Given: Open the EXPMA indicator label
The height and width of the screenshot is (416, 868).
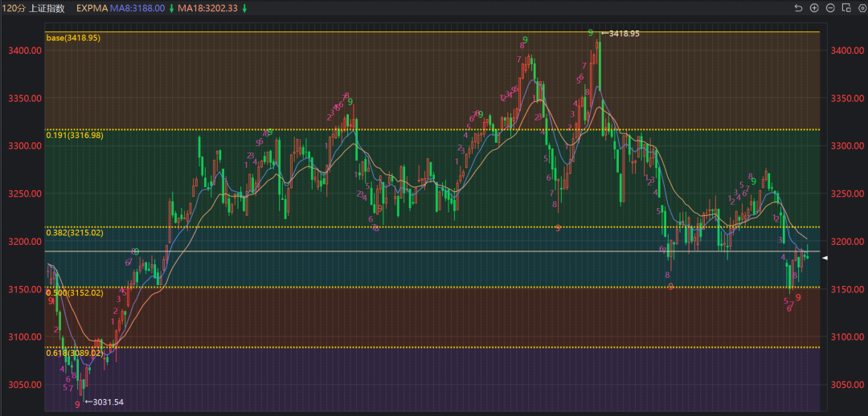Looking at the screenshot, I should click(92, 8).
